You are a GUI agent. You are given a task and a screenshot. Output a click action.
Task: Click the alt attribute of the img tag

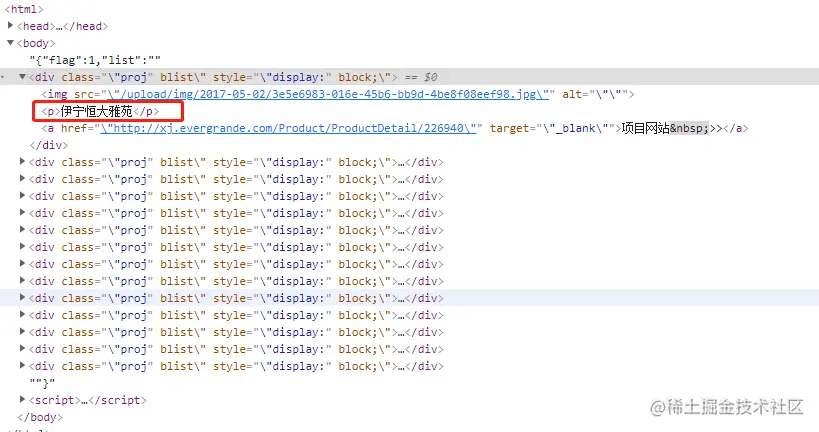594,94
